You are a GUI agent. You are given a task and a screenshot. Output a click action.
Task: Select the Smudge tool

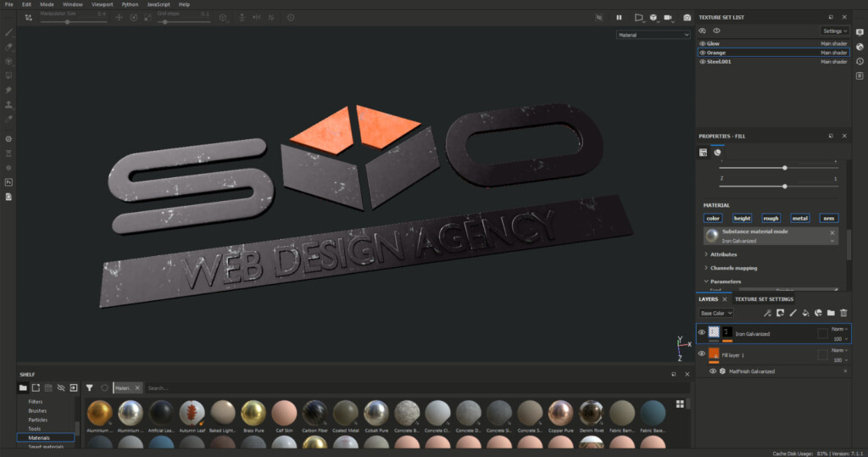pyautogui.click(x=8, y=90)
